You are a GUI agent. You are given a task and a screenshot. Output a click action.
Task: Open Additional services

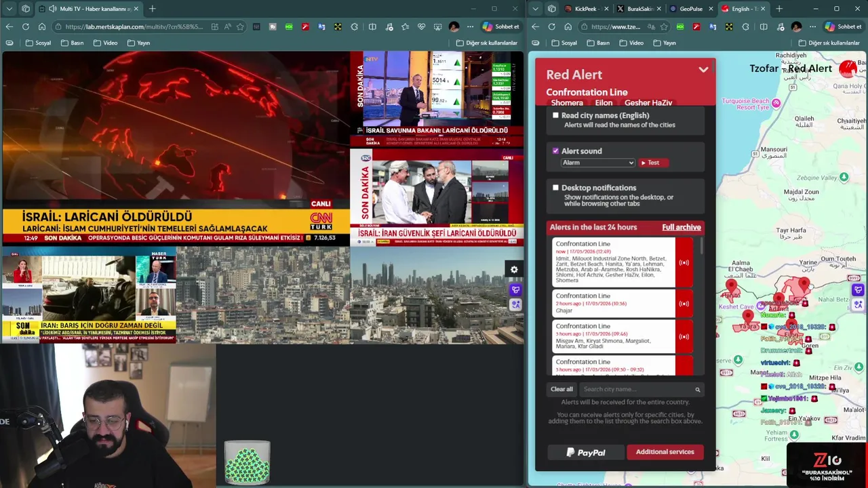[665, 452]
